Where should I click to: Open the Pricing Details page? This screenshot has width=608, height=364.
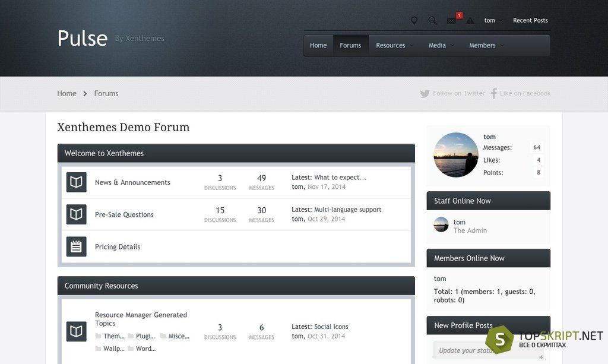(x=118, y=246)
